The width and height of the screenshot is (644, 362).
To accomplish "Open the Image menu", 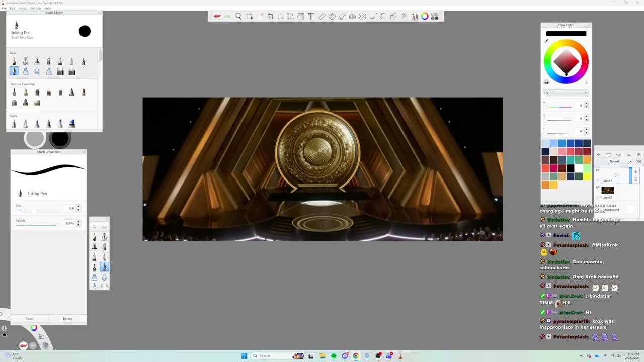I will 23,9.
